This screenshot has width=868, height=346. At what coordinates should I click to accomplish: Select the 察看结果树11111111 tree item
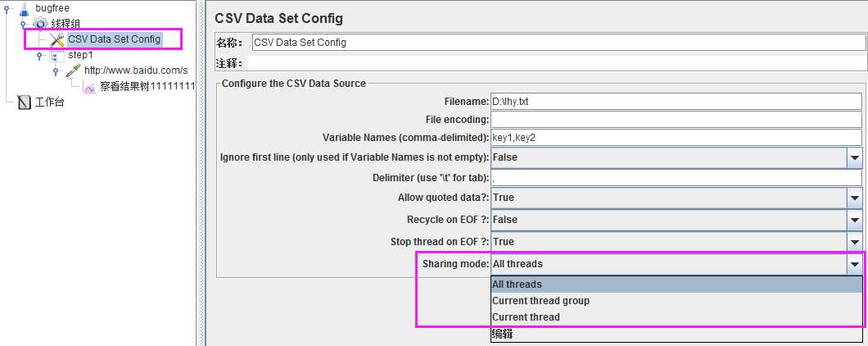click(x=147, y=87)
